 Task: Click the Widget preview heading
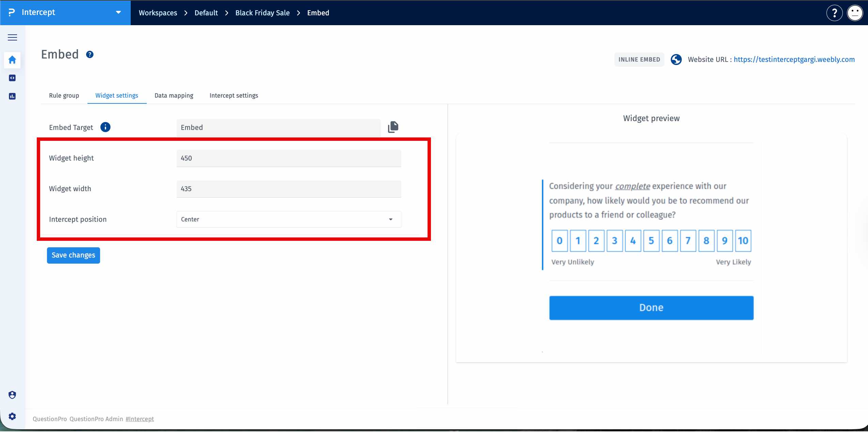(651, 118)
